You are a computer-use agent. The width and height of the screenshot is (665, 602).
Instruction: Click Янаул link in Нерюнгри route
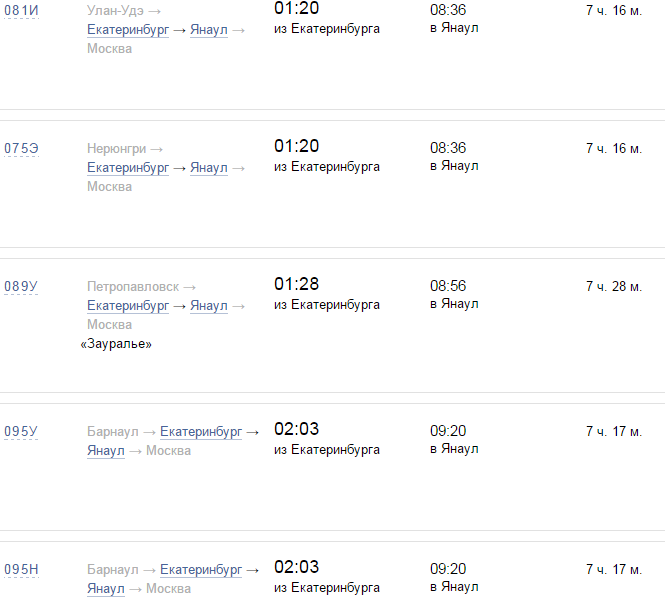(209, 168)
